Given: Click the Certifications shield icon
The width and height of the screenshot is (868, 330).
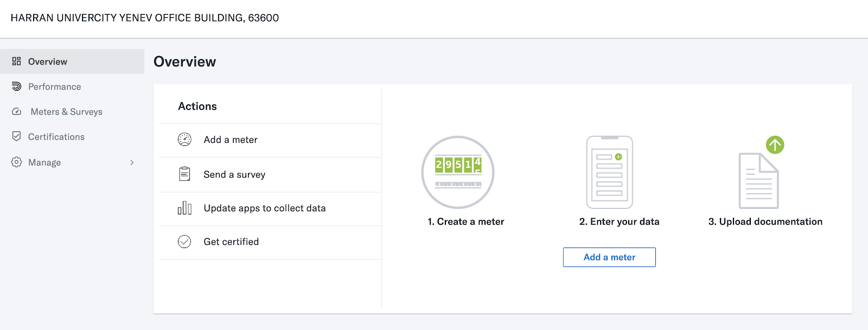Looking at the screenshot, I should tap(16, 136).
